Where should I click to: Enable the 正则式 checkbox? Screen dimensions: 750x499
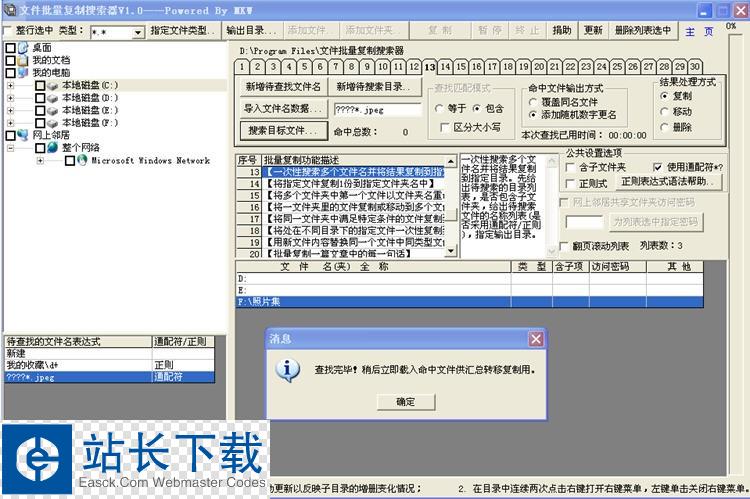570,184
